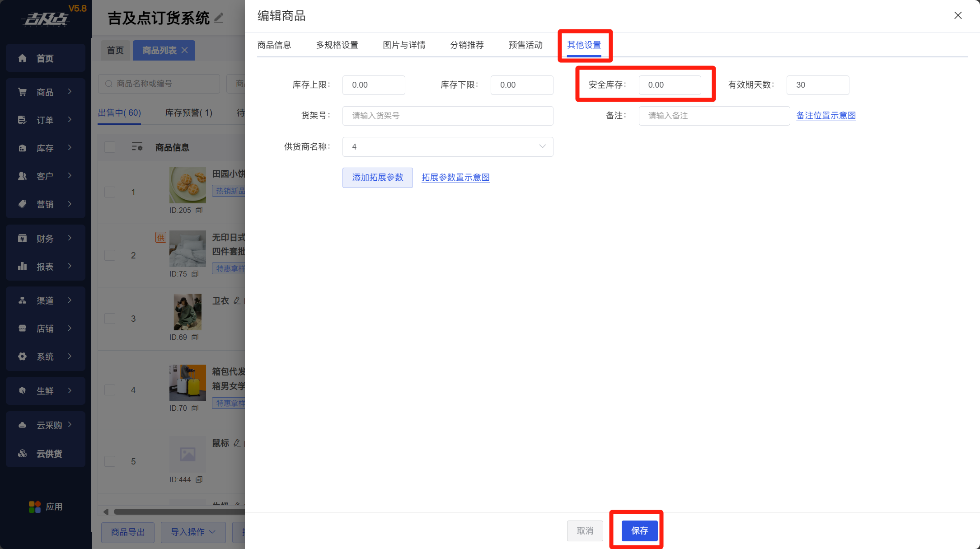Click the edit pencil next to 卫衣

(237, 301)
